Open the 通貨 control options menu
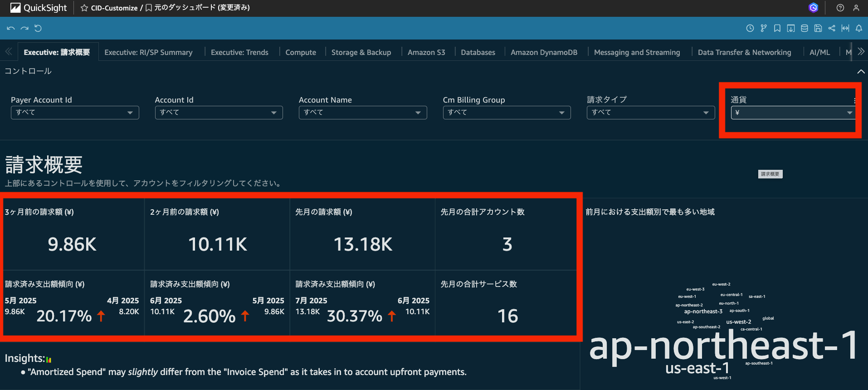The width and height of the screenshot is (868, 390). [x=854, y=100]
